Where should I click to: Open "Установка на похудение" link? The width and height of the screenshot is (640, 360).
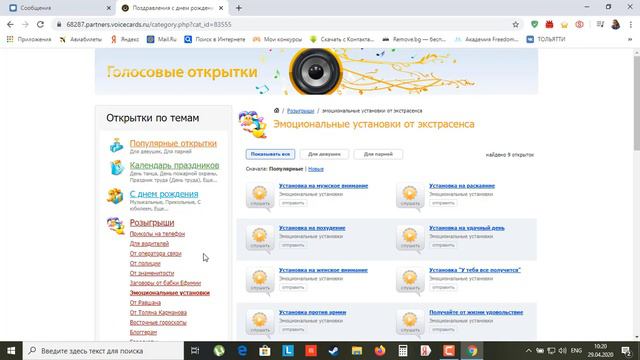point(312,228)
